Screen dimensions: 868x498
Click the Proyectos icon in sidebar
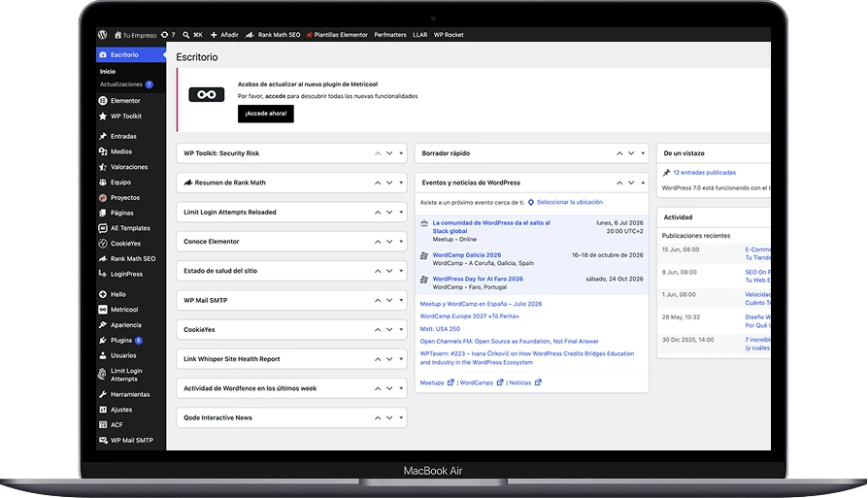click(x=102, y=197)
